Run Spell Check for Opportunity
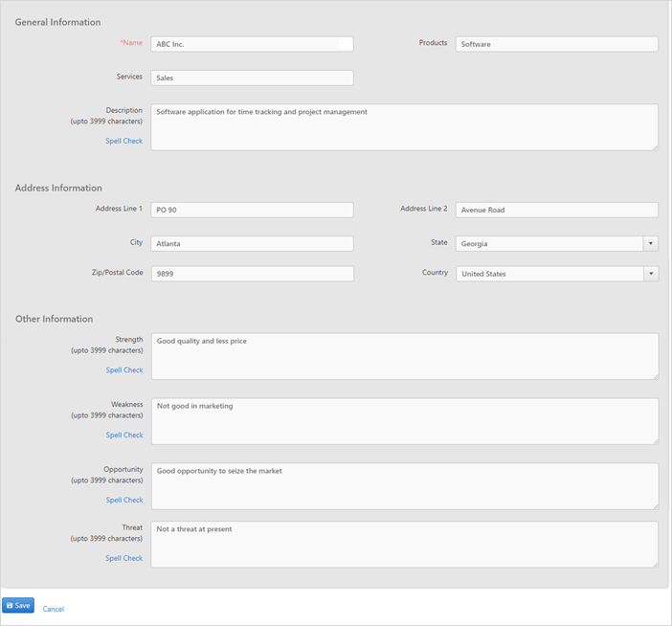Screen dimensions: 672x626 [x=124, y=500]
